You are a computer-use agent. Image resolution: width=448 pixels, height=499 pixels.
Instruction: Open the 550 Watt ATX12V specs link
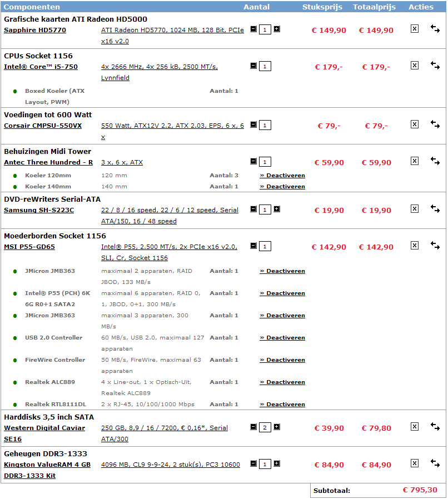tap(172, 132)
